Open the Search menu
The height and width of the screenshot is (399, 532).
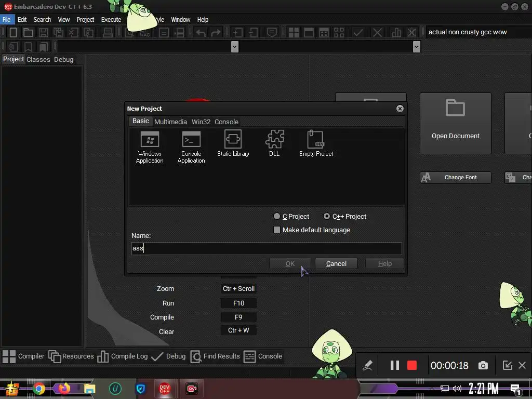[42, 19]
